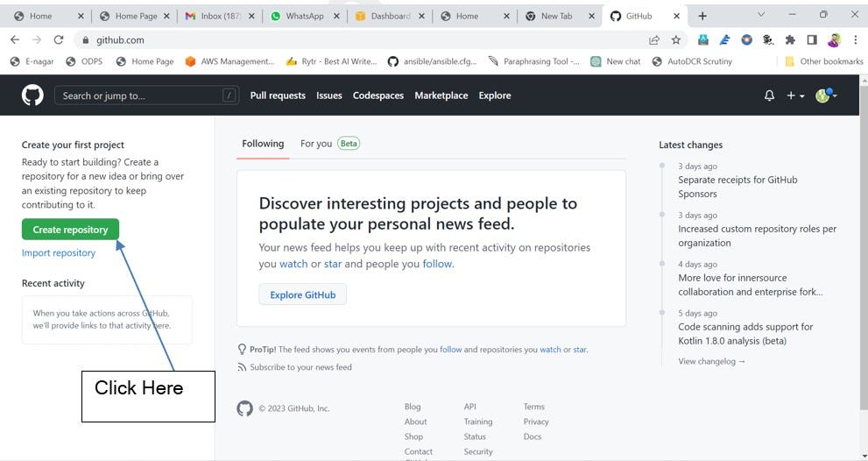Click the GitHub Octocat logo in header
This screenshot has width=868, height=461.
click(32, 96)
